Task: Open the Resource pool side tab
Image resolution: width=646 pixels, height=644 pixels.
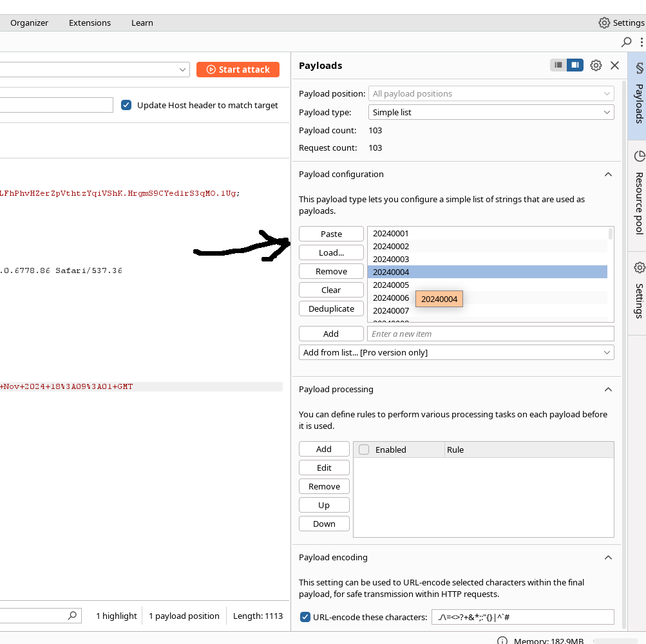Action: pos(638,193)
